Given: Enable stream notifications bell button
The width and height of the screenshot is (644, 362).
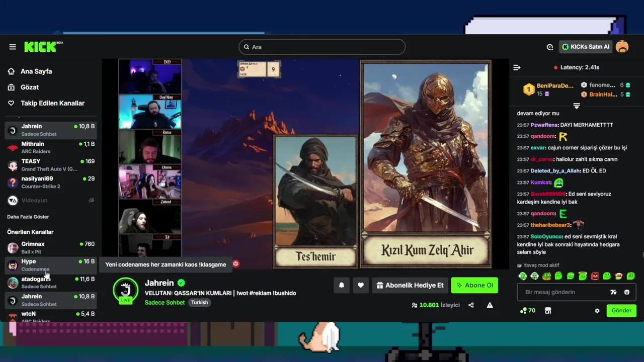Looking at the screenshot, I should click(x=342, y=285).
